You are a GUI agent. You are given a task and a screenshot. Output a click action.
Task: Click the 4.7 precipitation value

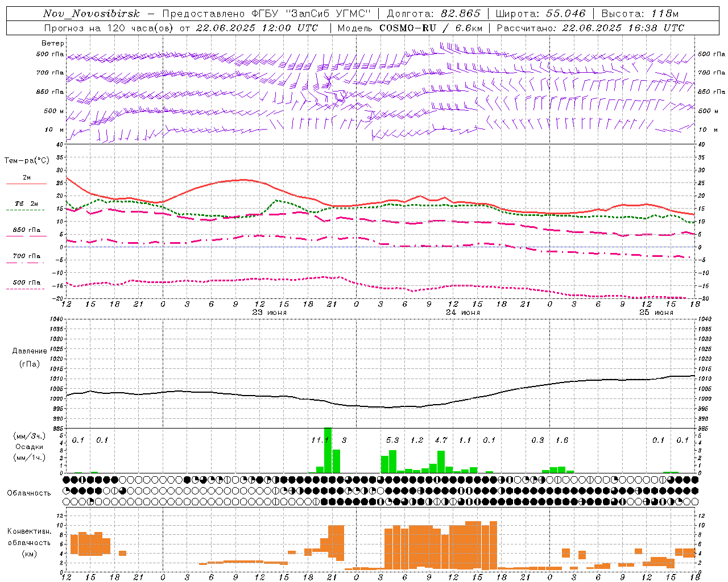click(441, 440)
